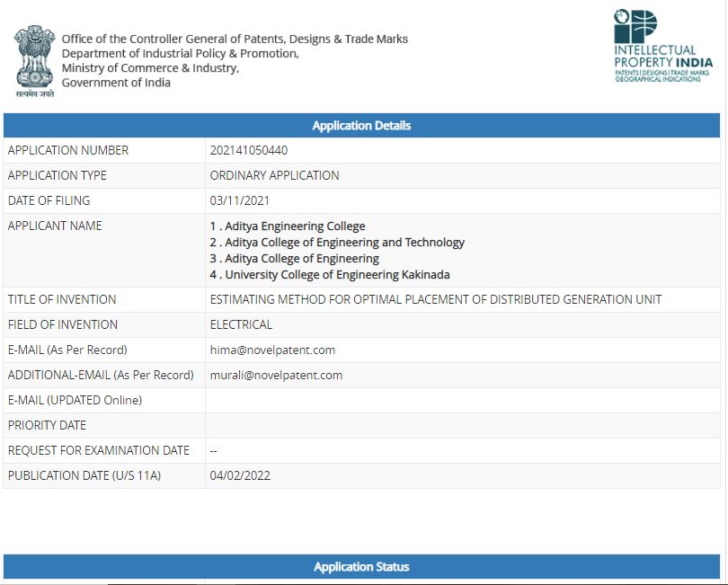Click email hima@novelpatent.com
728x585 pixels.
(272, 350)
